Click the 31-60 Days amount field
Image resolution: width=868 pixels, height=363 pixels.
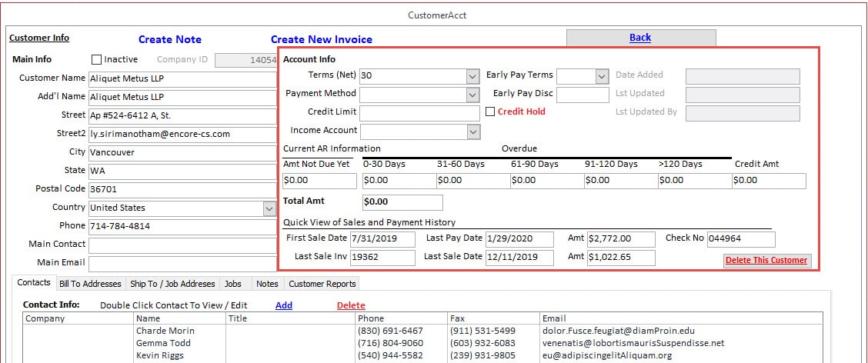pos(472,181)
